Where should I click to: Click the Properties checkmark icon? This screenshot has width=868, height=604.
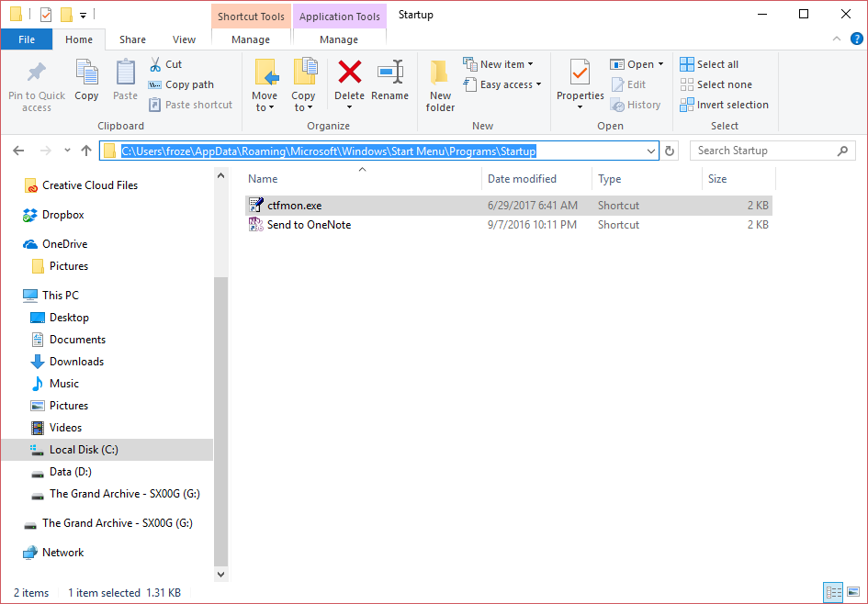[581, 73]
